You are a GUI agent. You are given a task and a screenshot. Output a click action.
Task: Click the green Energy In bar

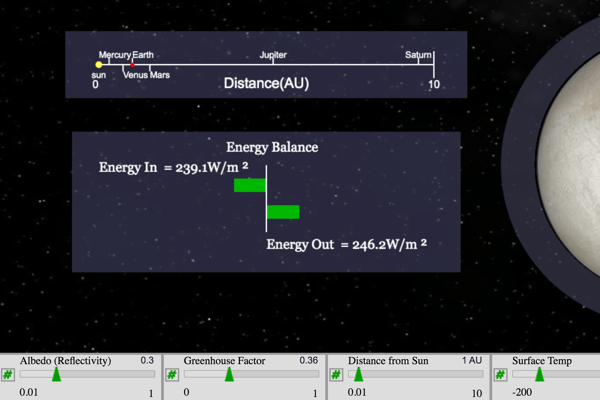pyautogui.click(x=250, y=185)
